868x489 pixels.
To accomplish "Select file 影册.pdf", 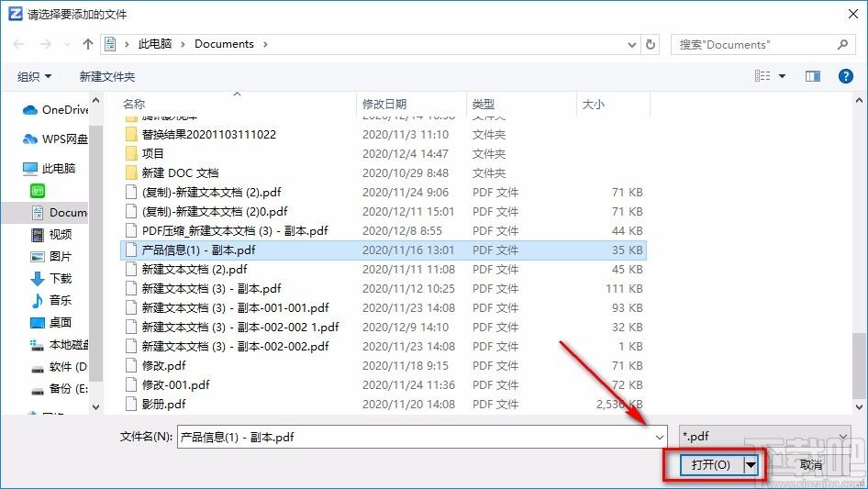I will (383, 405).
